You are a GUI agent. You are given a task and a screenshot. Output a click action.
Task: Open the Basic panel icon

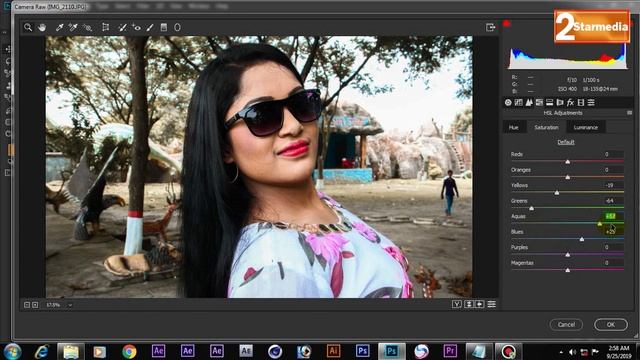(x=508, y=102)
